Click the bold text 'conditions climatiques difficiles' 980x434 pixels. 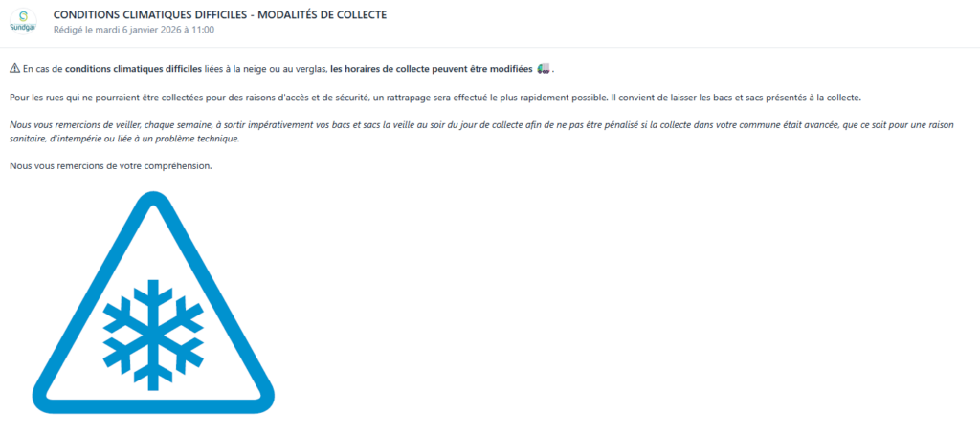[x=133, y=69]
